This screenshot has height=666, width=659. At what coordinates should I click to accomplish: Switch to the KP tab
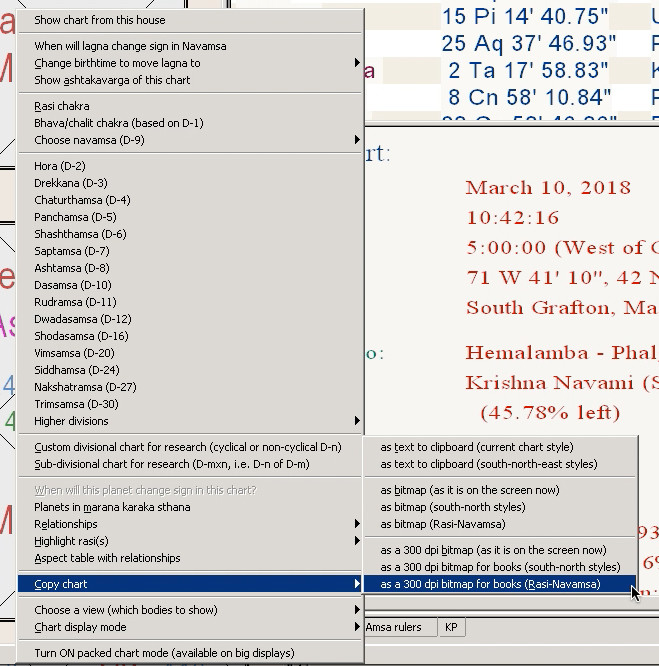coord(451,627)
